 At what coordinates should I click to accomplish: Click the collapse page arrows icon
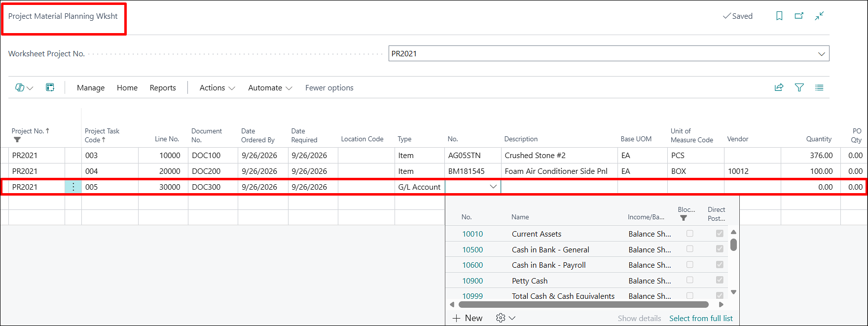tap(819, 16)
